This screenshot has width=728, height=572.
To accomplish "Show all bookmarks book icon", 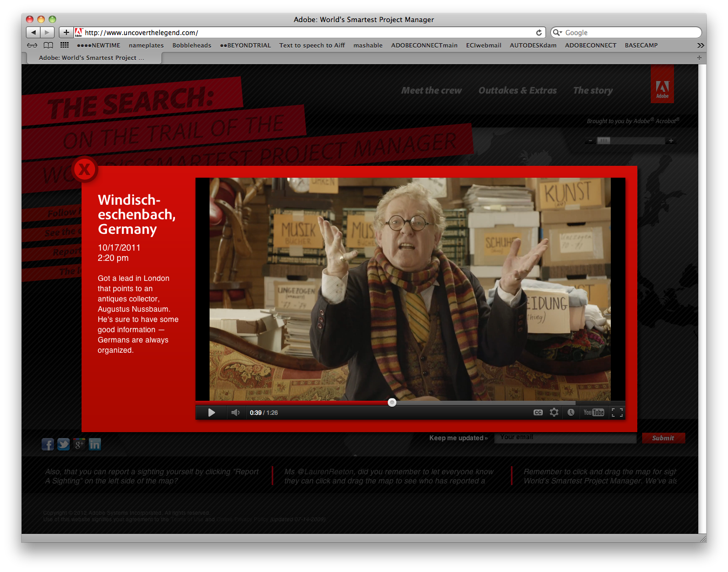I will [49, 45].
